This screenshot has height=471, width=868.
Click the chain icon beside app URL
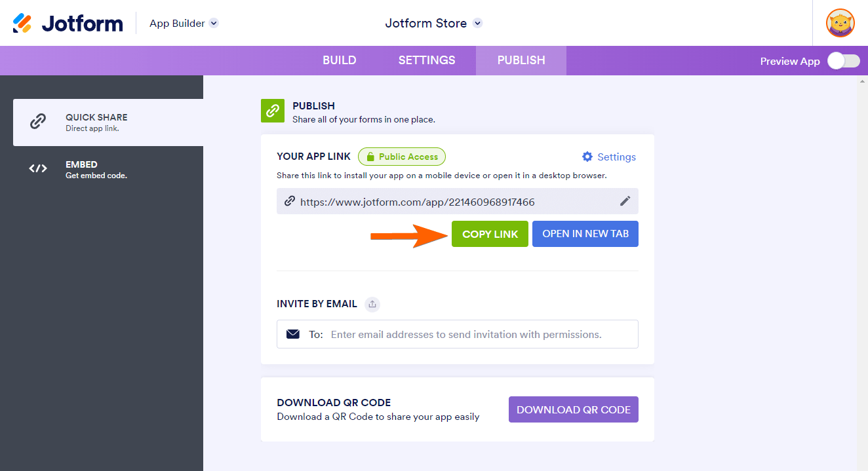click(289, 201)
